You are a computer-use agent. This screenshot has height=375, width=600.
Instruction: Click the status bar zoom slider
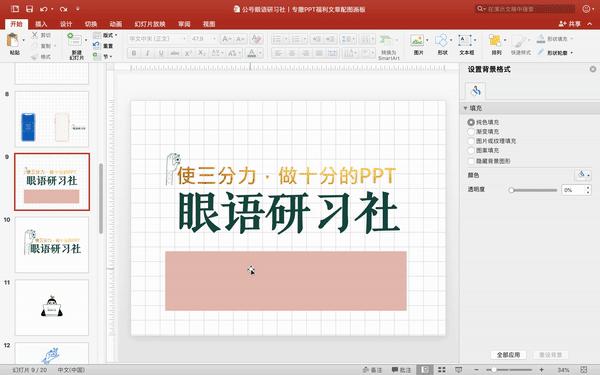(x=509, y=370)
